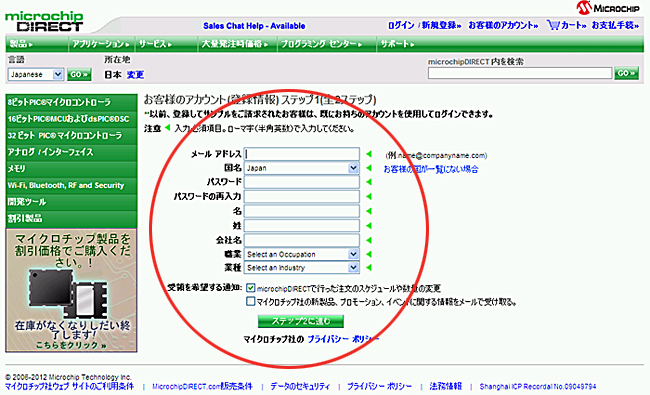
Task: Click Shanghai ICP Recordal No.09049794 link
Action: tap(538, 386)
